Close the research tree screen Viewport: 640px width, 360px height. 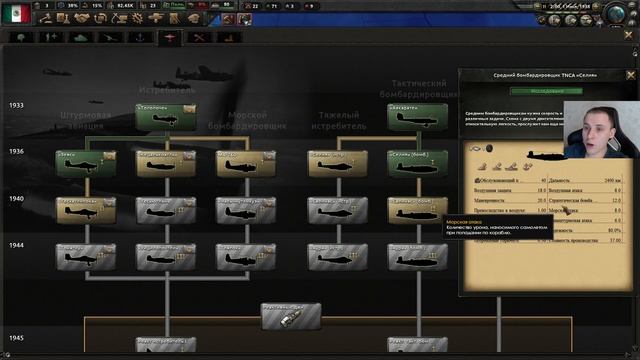[628, 36]
